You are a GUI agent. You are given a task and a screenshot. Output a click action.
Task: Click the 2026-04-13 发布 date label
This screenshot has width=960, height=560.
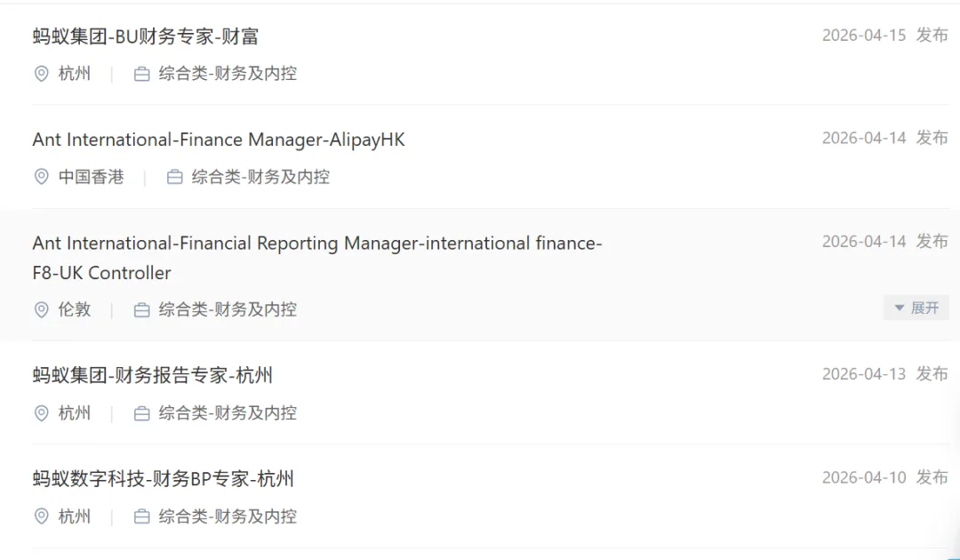(884, 373)
